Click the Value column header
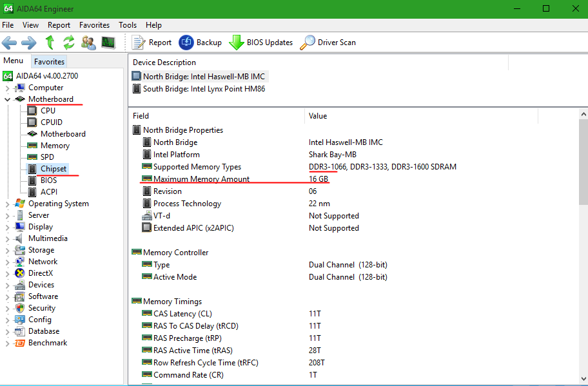This screenshot has width=588, height=386. (318, 116)
